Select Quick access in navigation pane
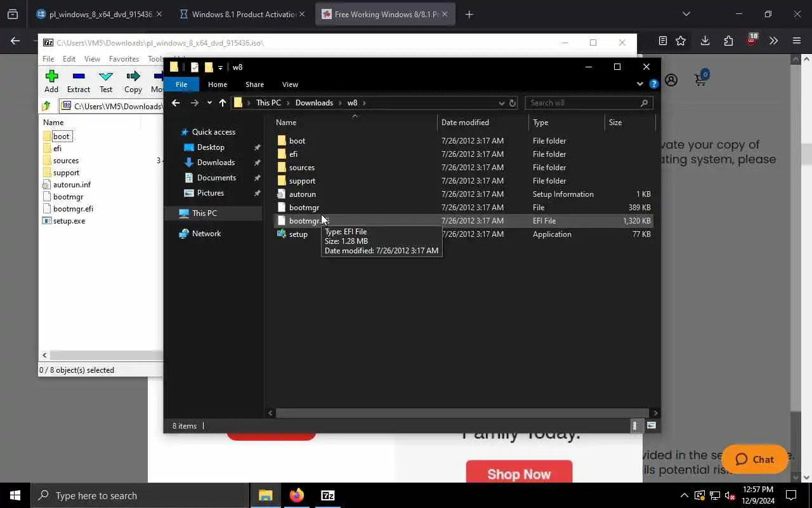This screenshot has width=812, height=508. tap(214, 132)
